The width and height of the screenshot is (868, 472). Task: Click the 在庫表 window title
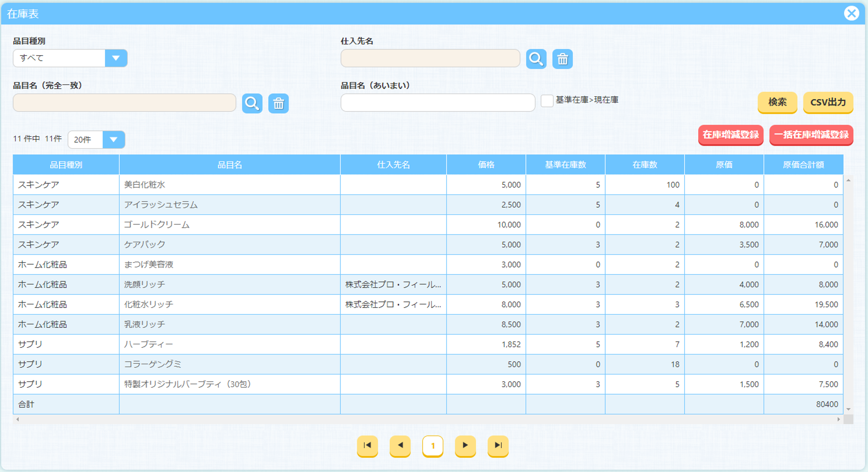click(23, 14)
